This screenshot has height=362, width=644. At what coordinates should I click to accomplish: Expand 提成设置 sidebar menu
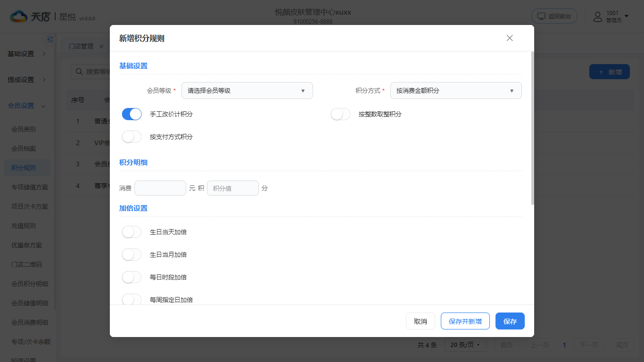27,80
